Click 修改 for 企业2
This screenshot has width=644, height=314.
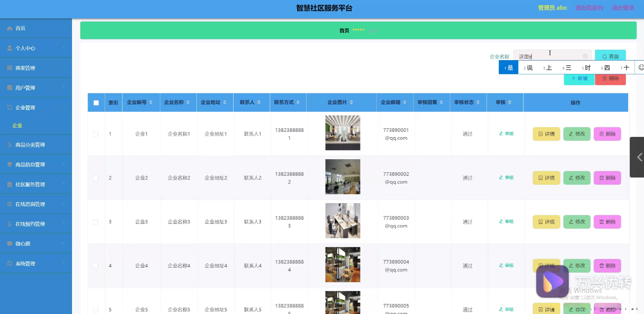577,178
